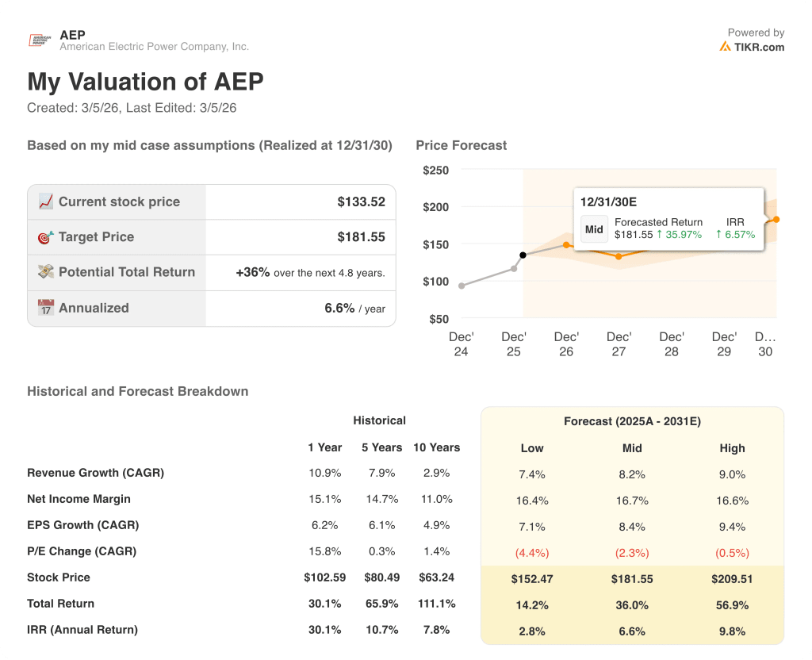The height and width of the screenshot is (660, 812).
Task: Click the black data point on the price chart
Action: tap(523, 255)
